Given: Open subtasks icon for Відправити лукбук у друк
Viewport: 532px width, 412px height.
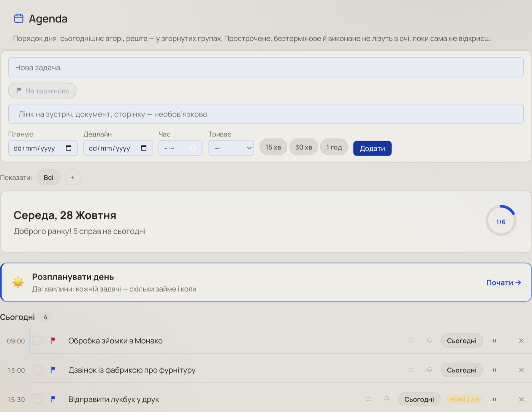Looking at the screenshot, I should (369, 399).
